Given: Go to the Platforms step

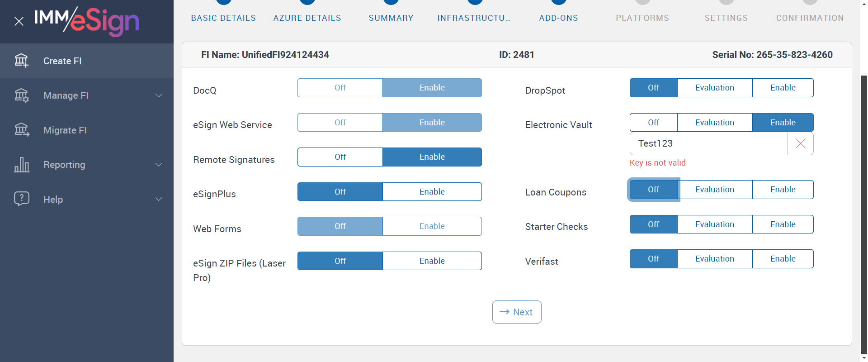Looking at the screenshot, I should click(642, 18).
